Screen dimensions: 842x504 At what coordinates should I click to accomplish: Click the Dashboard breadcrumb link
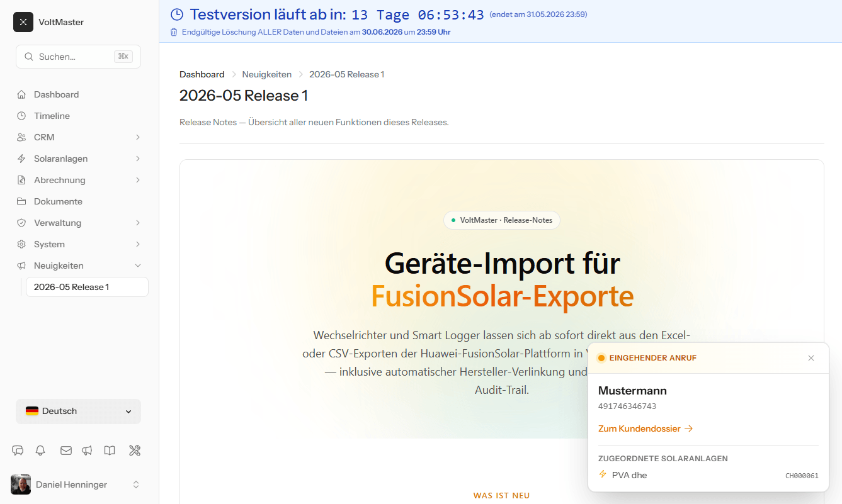pos(202,74)
